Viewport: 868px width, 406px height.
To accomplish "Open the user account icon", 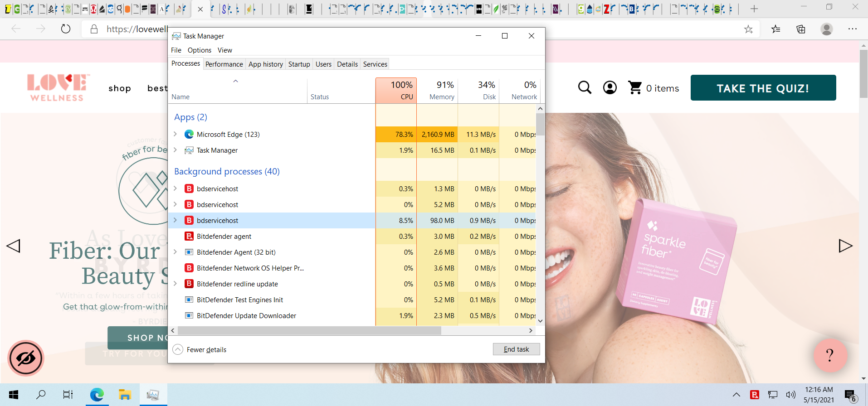I will 610,87.
